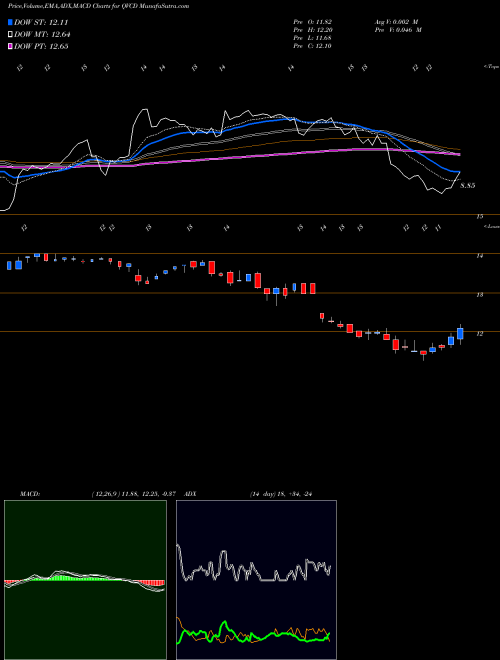The image size is (500, 660).
Task: Click the 'Pre C: 12.10' value
Action: pyautogui.click(x=313, y=46)
